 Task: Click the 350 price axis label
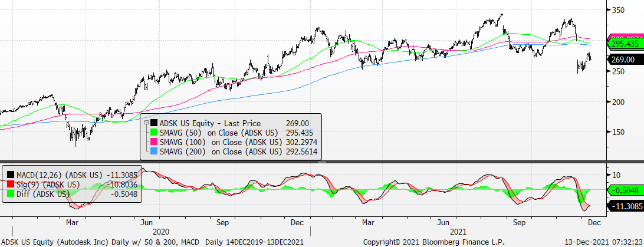[x=617, y=10]
